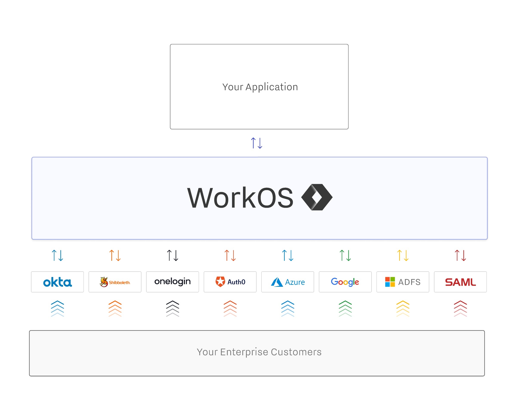Select the Auth0 provider card
The image size is (532, 415).
230,282
